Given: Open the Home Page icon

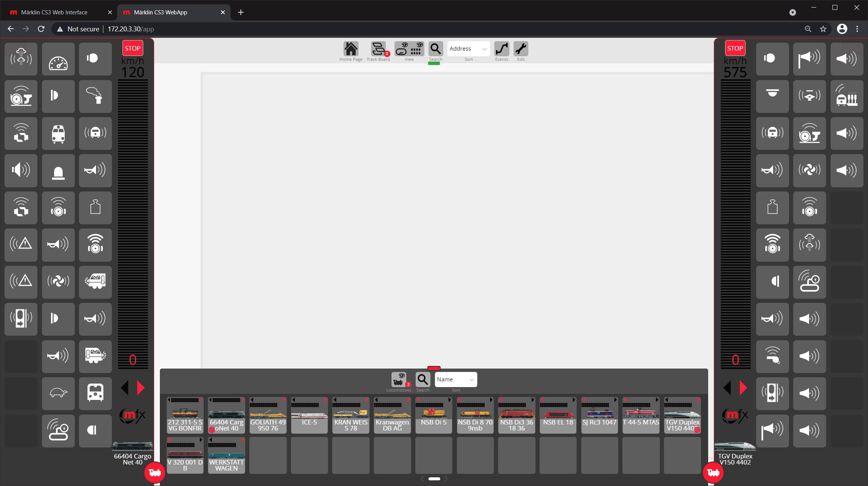Looking at the screenshot, I should point(351,49).
